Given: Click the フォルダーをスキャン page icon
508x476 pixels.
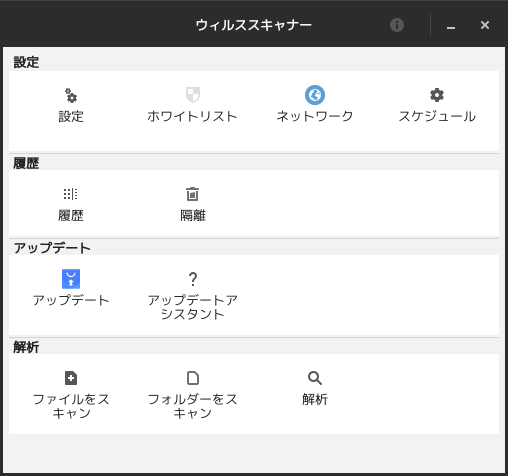Looking at the screenshot, I should click(193, 378).
